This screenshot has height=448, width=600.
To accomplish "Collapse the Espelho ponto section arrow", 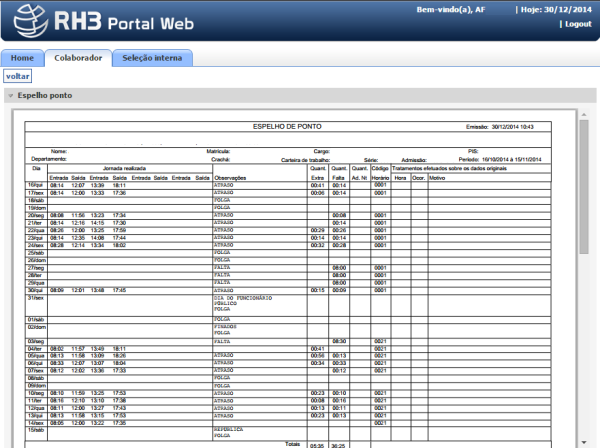I will [9, 96].
